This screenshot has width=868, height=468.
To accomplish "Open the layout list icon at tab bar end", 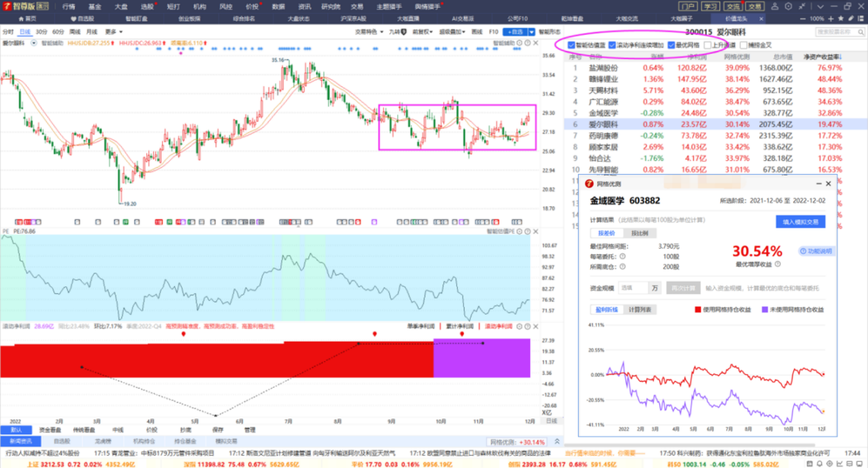I will tap(861, 19).
